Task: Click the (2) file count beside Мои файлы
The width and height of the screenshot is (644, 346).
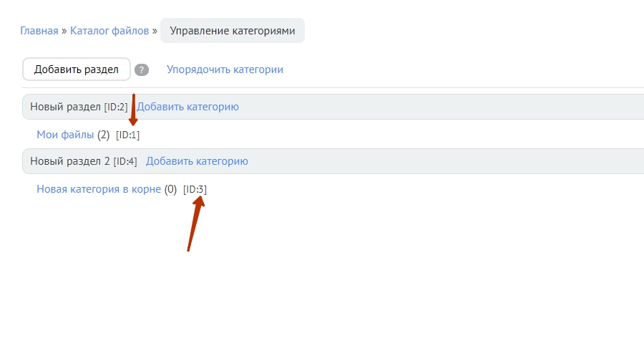Action: [x=104, y=134]
